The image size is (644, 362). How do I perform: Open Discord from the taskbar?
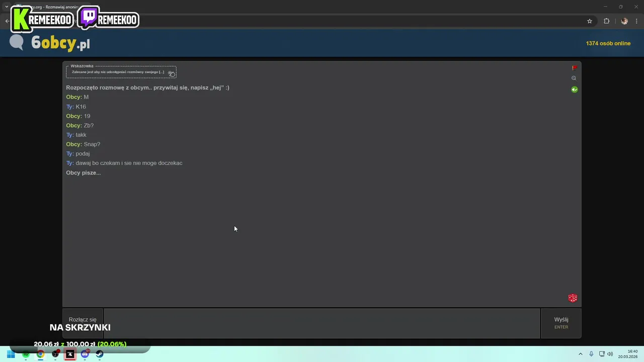85,354
